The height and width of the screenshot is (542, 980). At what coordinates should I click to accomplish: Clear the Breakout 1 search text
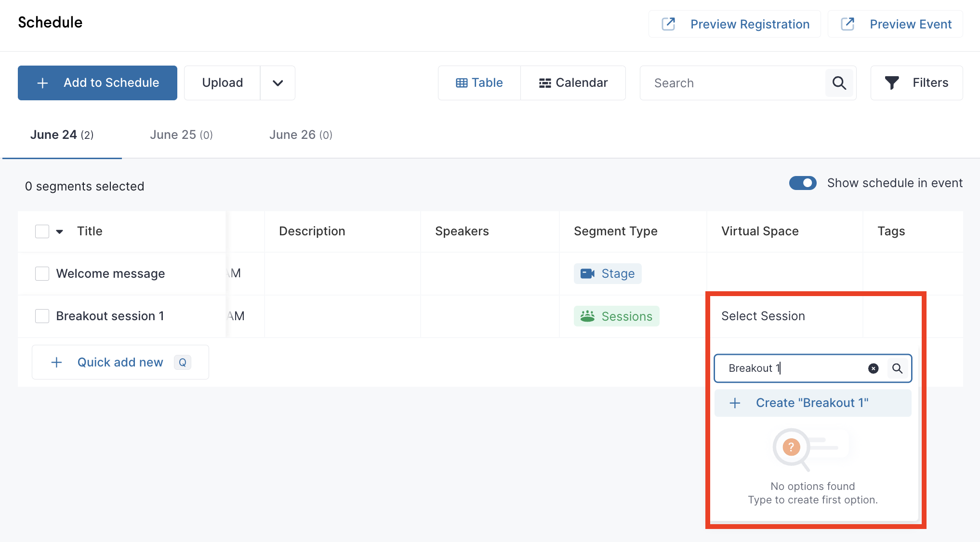coord(874,368)
